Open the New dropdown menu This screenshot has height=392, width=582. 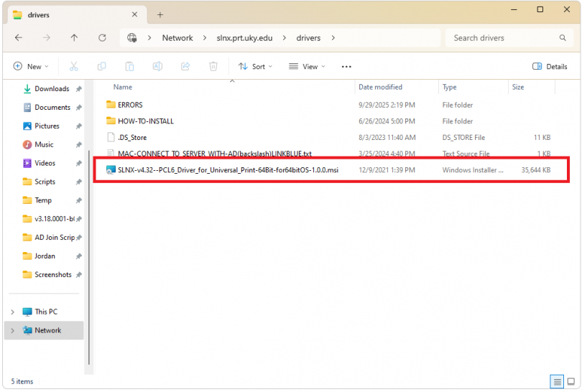click(x=31, y=67)
